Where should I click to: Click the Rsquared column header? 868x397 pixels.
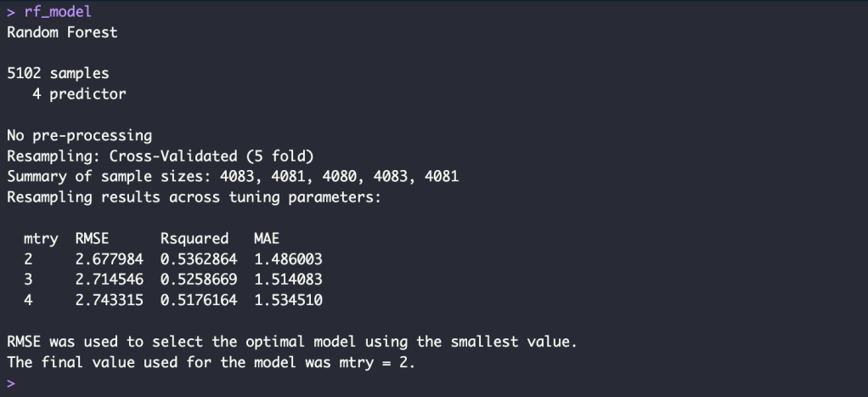194,238
